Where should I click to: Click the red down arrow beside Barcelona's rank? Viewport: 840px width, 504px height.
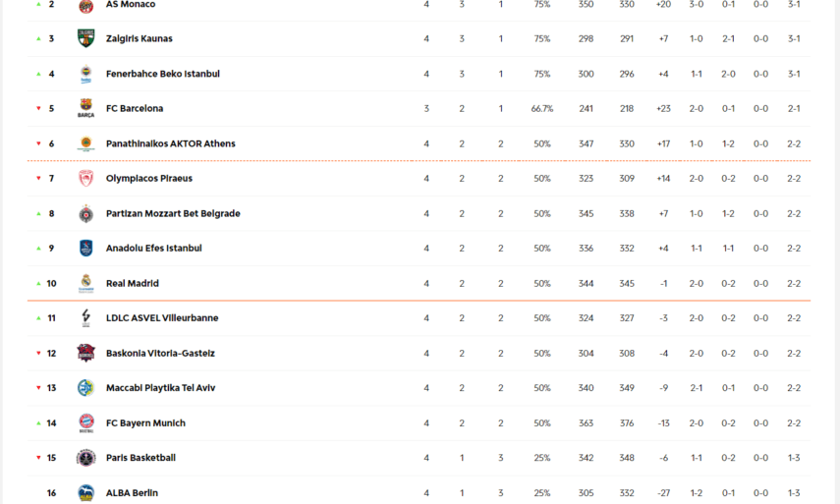click(38, 109)
